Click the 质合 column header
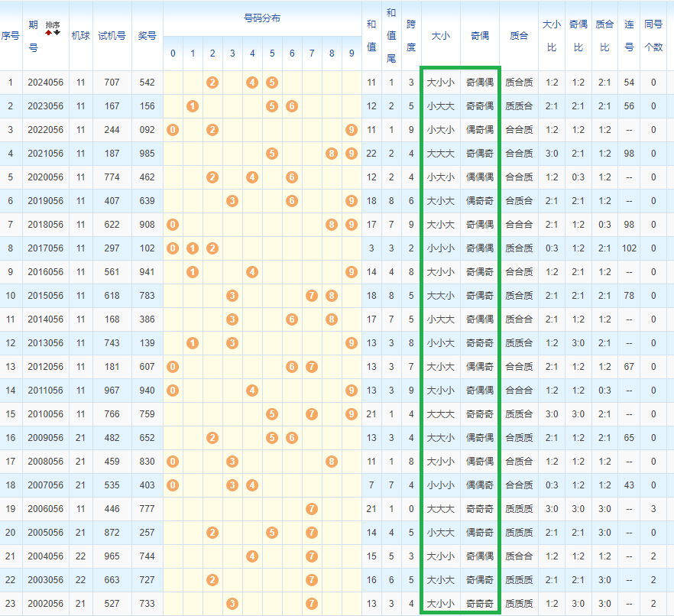674x616 pixels. (519, 35)
